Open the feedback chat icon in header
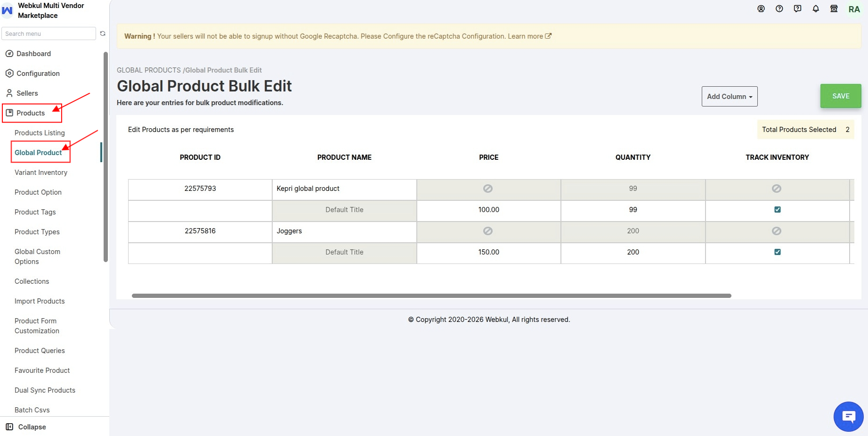This screenshot has height=436, width=868. tap(797, 8)
